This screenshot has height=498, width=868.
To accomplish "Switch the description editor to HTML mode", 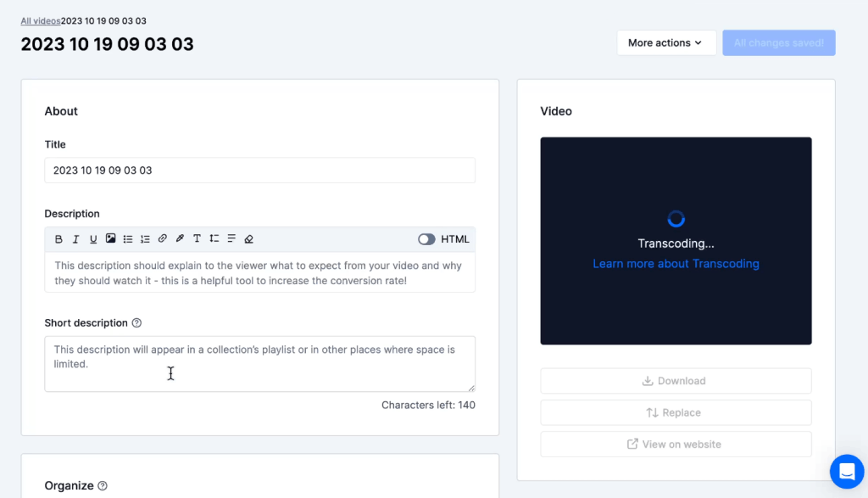I will pyautogui.click(x=426, y=238).
